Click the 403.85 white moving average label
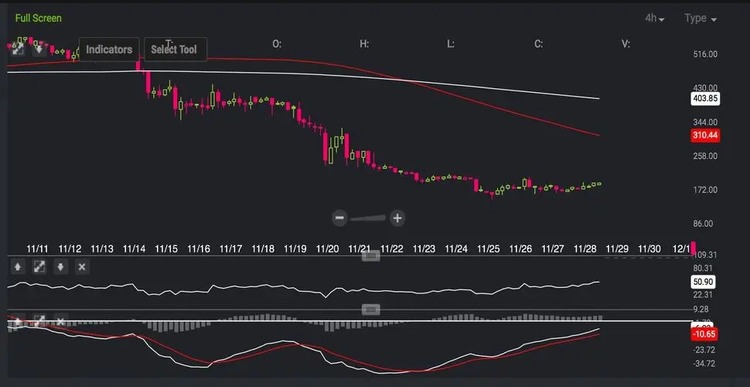This screenshot has width=750, height=387. [705, 99]
